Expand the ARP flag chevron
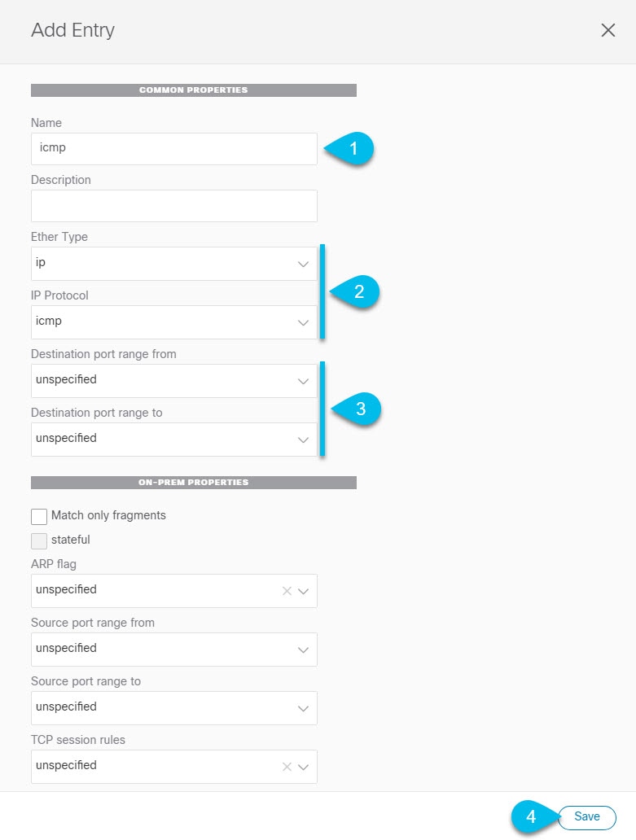The height and width of the screenshot is (840, 636). point(303,592)
